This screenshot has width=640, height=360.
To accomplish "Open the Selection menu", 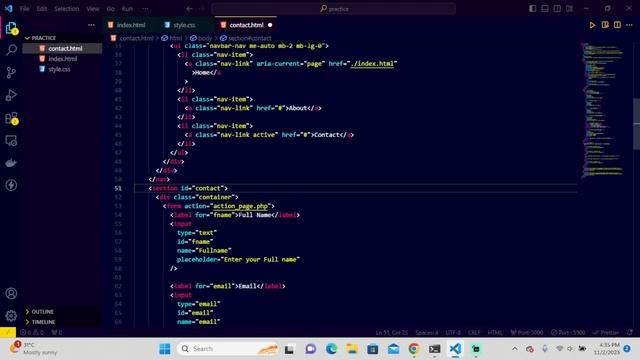I will coord(67,9).
